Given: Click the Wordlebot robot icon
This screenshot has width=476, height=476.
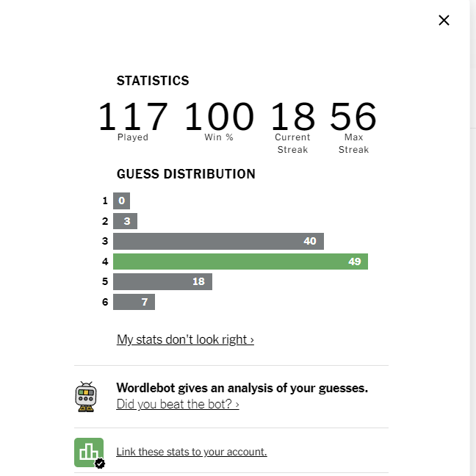Looking at the screenshot, I should (x=86, y=397).
